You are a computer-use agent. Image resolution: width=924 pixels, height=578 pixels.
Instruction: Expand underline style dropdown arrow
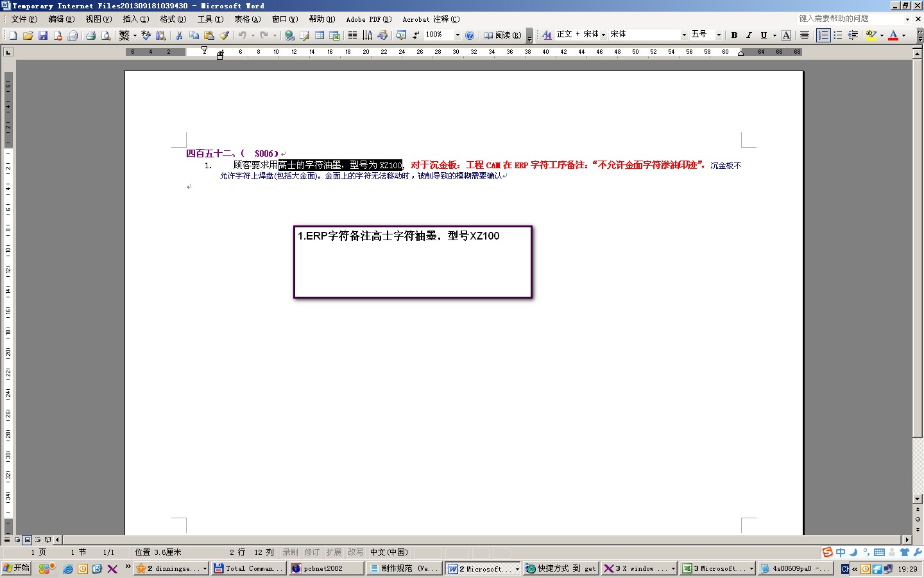point(774,35)
